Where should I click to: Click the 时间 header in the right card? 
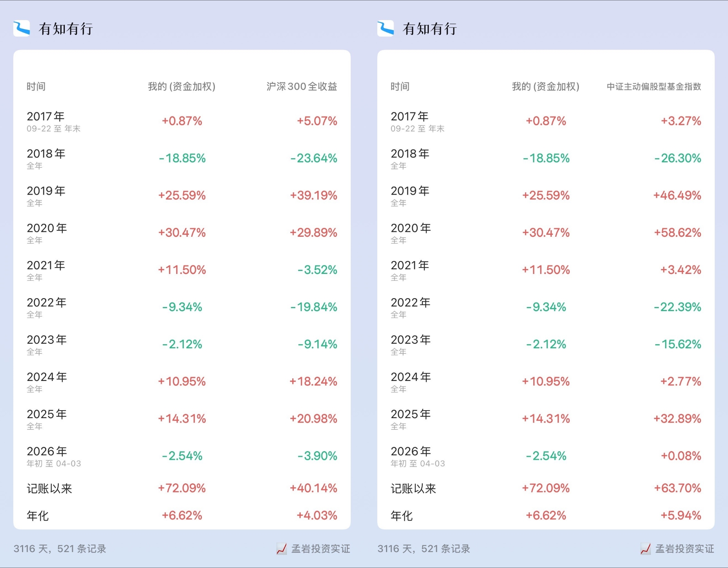click(400, 87)
